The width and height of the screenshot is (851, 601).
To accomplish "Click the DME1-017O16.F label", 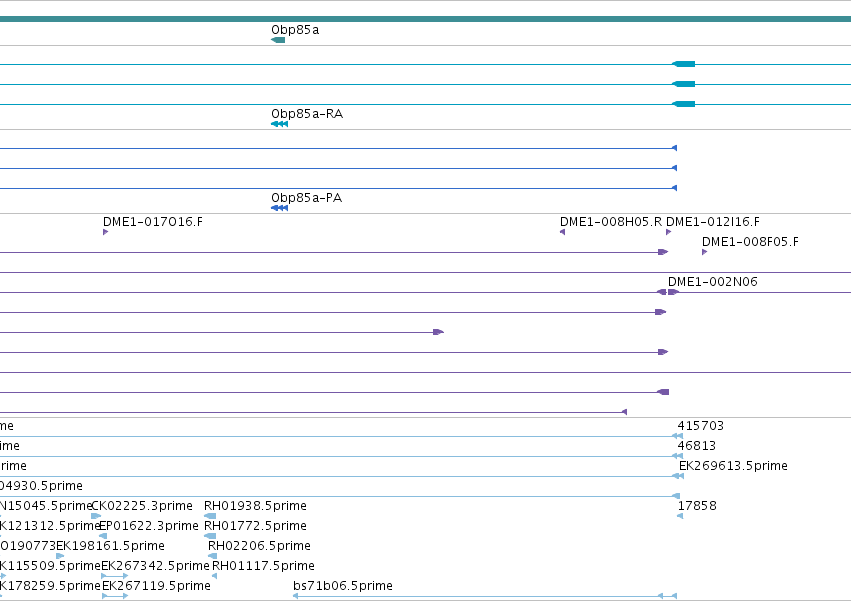I will click(x=153, y=222).
